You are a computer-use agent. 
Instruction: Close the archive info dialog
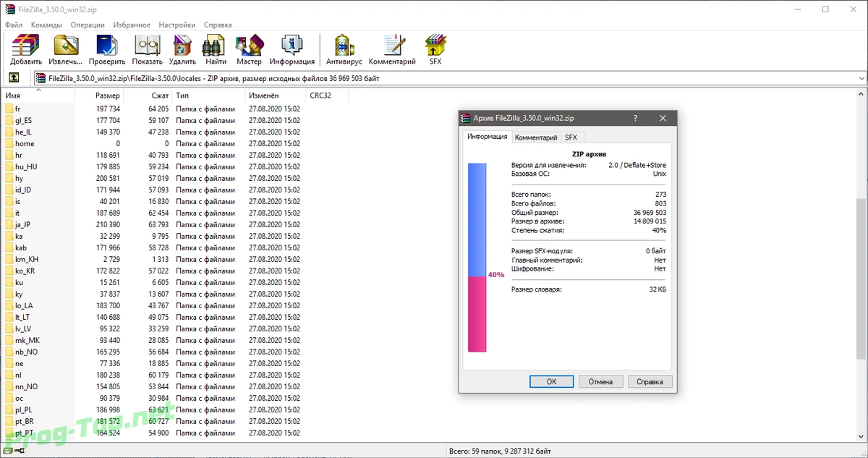662,118
